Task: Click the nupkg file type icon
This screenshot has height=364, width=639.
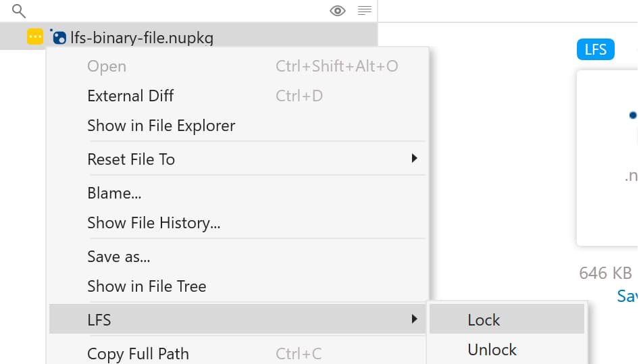Action: (58, 36)
